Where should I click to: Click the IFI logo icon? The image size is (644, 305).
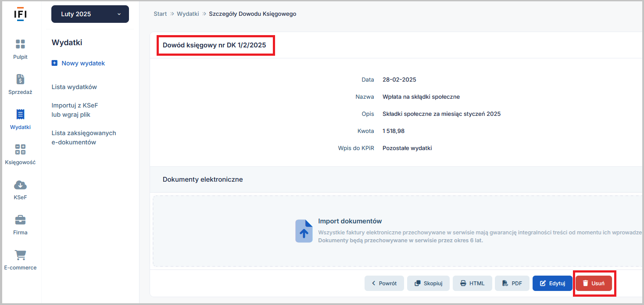tap(20, 14)
